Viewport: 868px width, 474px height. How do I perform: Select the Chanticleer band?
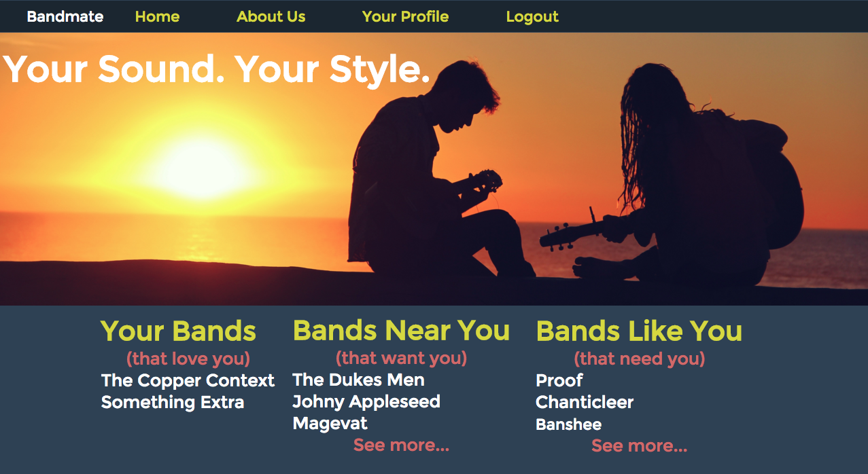(x=585, y=402)
